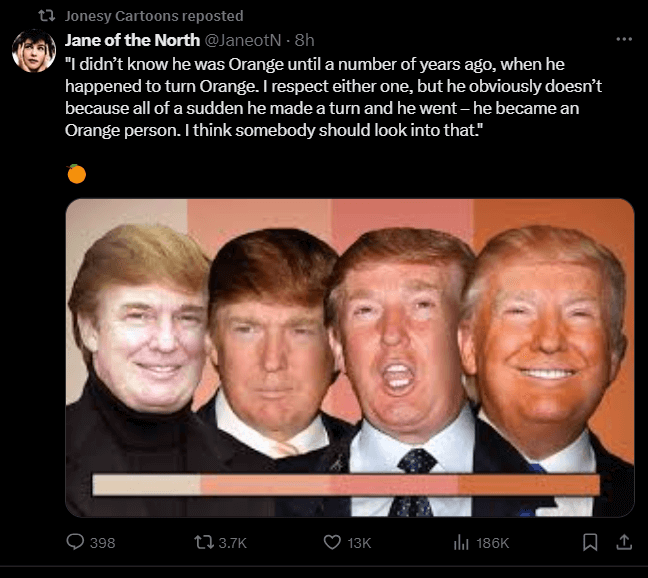Click the share upload arrow icon
Viewport: 648px width, 578px height.
(x=622, y=542)
